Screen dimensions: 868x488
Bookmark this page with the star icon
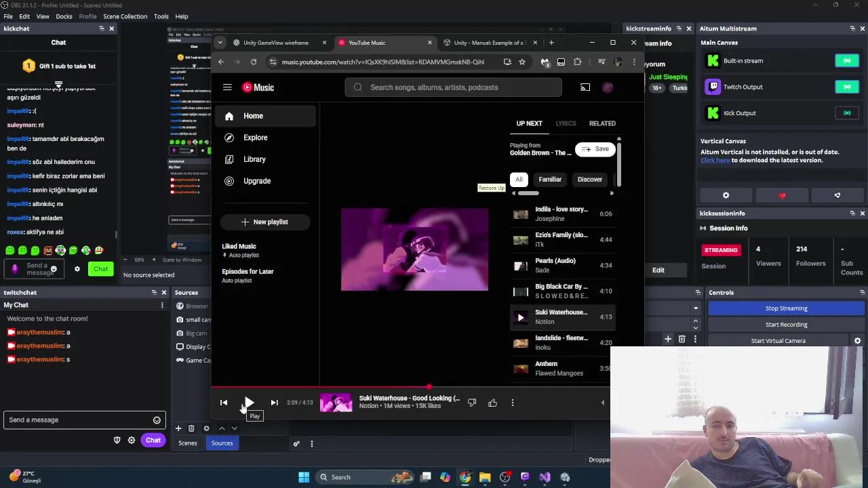(x=522, y=62)
